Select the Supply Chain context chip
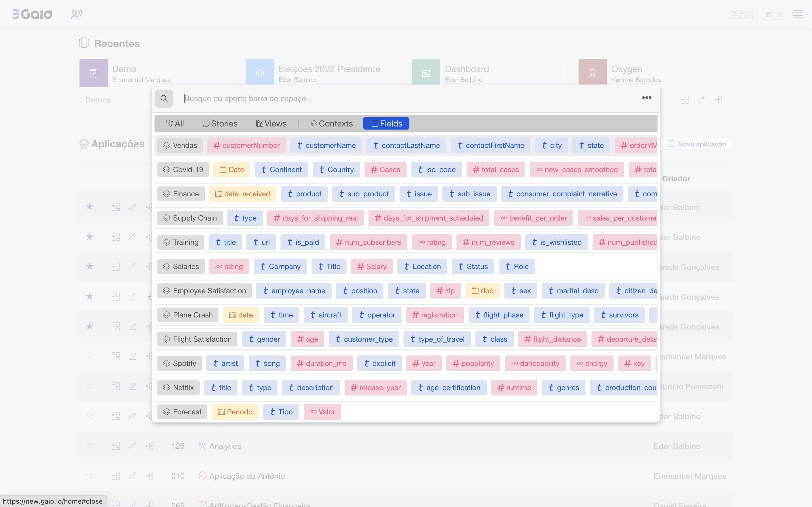The width and height of the screenshot is (812, 507). (x=190, y=218)
